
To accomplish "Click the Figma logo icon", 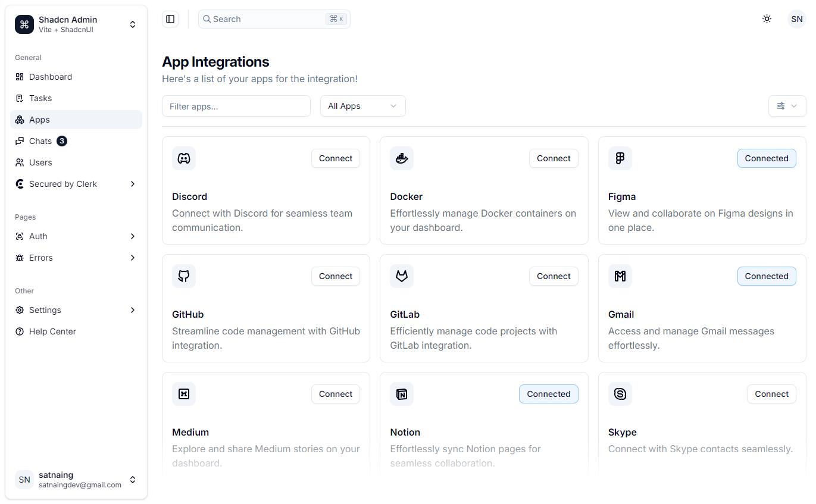I will (620, 158).
